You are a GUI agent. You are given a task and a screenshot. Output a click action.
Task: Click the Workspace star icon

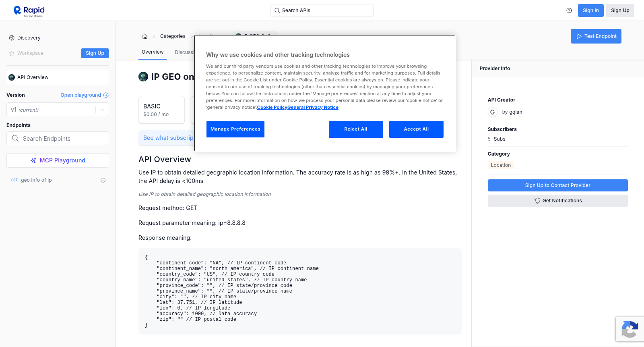tap(12, 53)
